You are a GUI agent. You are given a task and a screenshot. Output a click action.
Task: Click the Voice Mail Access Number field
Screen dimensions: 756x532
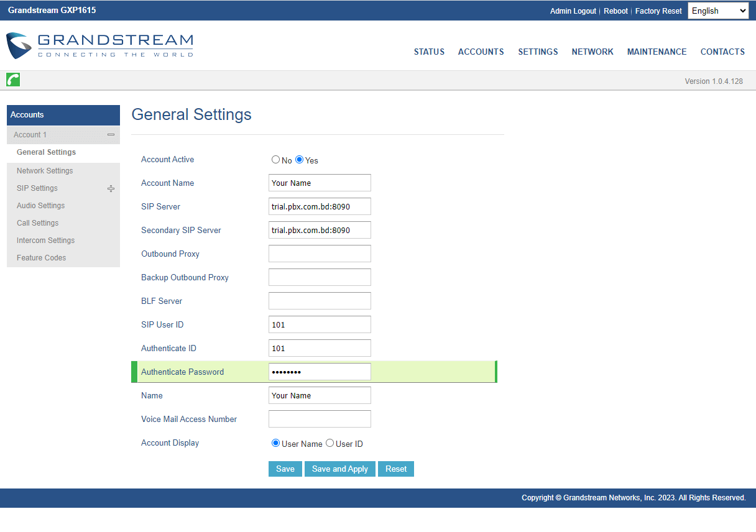[320, 418]
